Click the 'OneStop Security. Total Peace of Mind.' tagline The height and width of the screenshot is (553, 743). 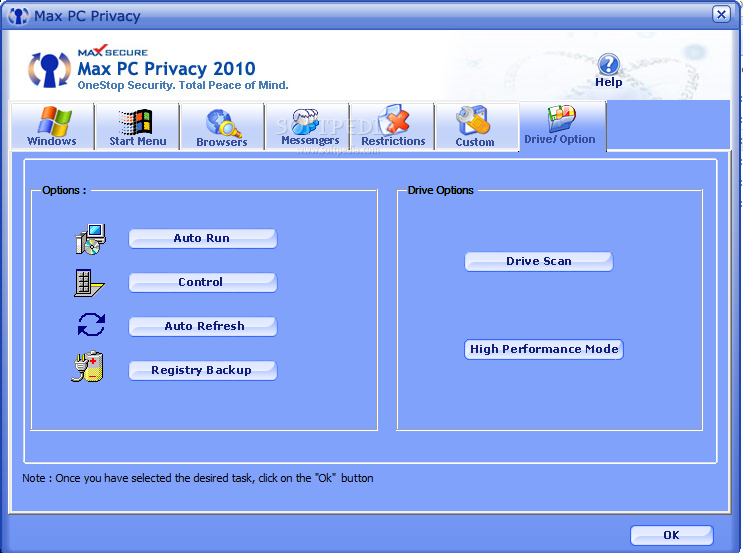pyautogui.click(x=183, y=85)
